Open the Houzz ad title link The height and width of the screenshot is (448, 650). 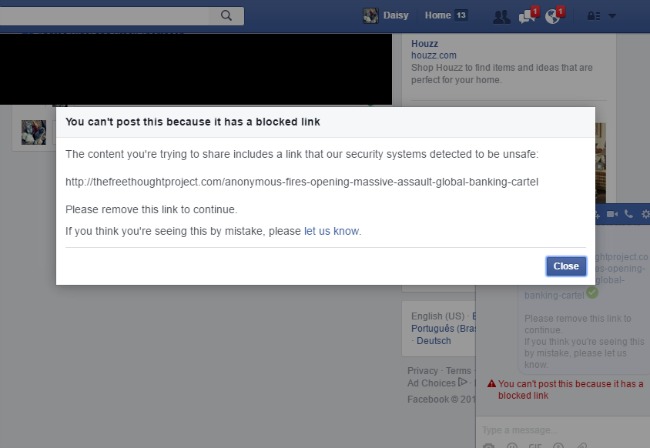(x=424, y=44)
